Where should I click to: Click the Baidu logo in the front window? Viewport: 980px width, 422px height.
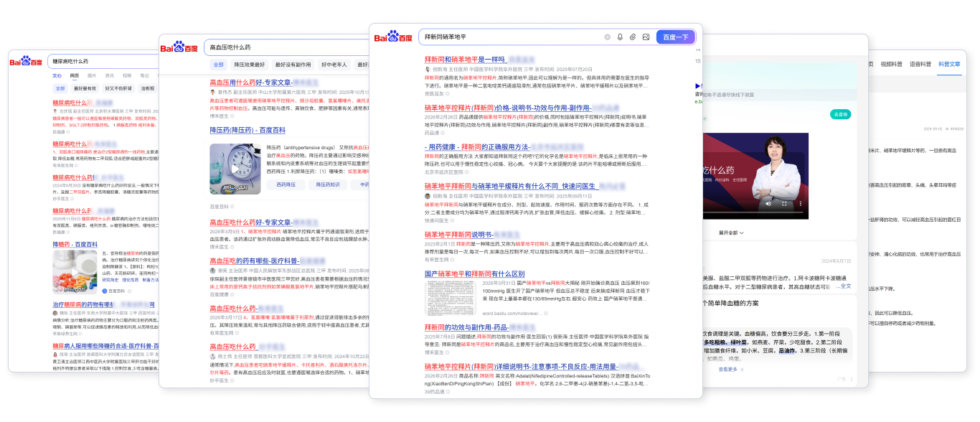[x=394, y=37]
